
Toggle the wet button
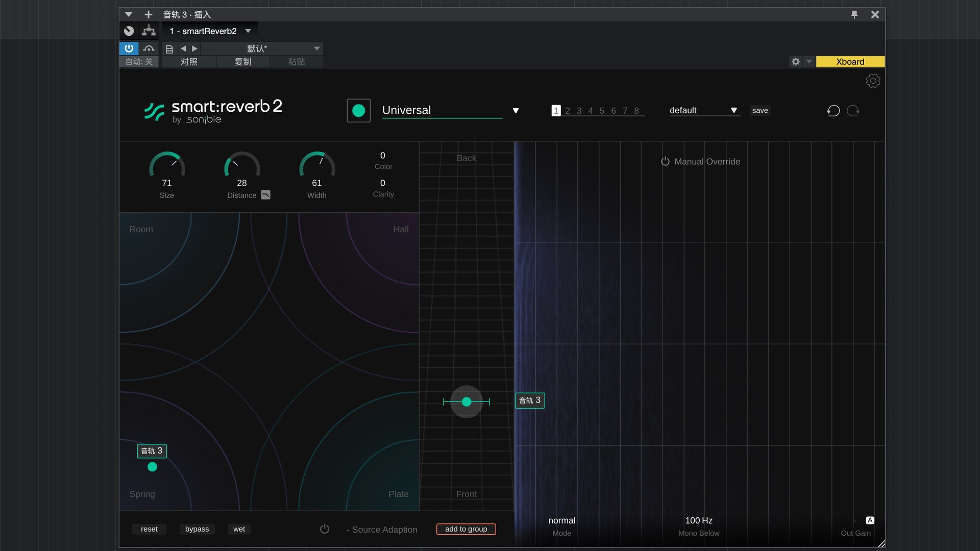(x=239, y=529)
